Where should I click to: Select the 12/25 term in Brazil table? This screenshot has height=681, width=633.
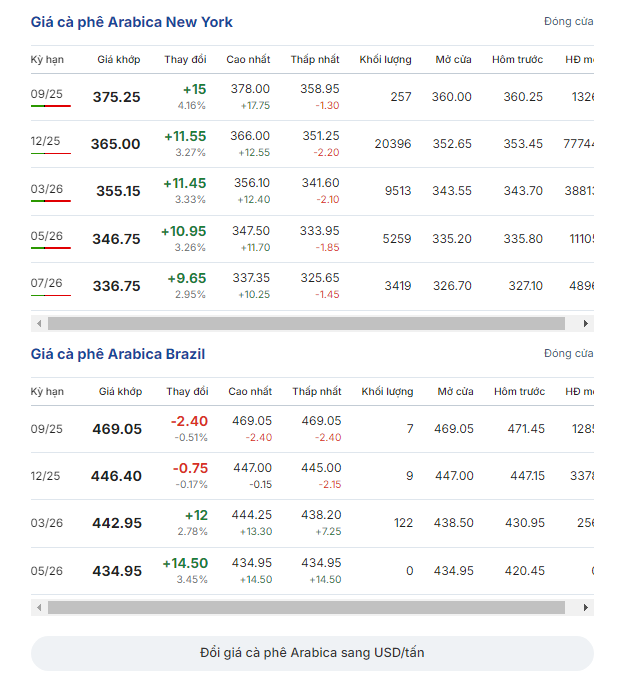(45, 476)
